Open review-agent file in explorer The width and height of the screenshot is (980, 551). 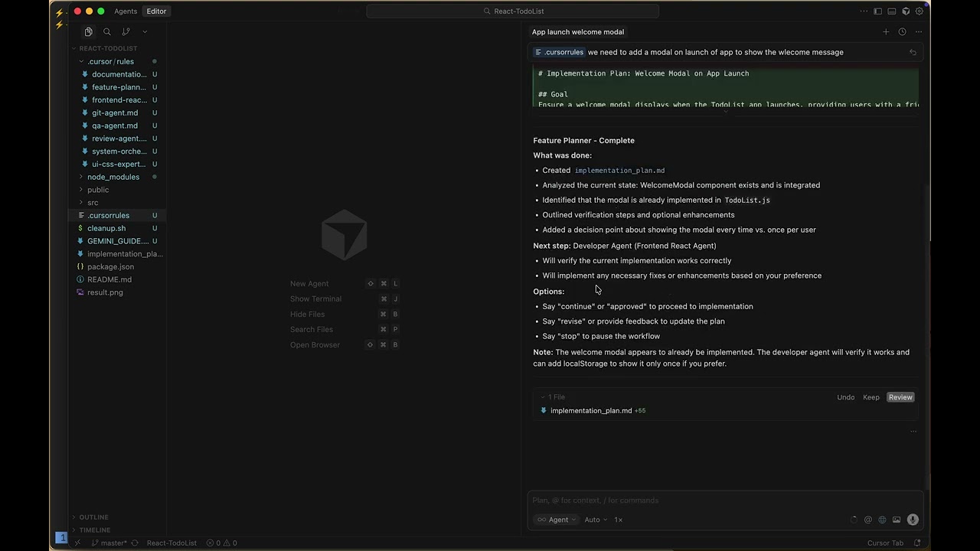click(119, 139)
